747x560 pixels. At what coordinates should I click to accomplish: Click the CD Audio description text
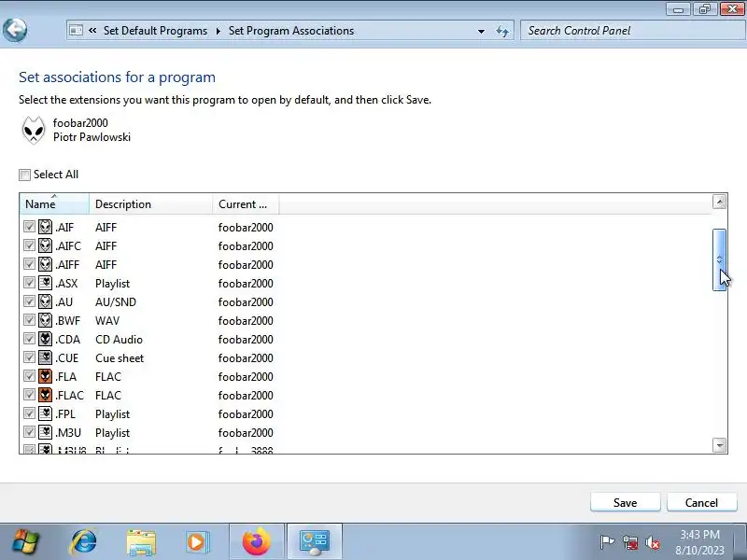click(119, 339)
